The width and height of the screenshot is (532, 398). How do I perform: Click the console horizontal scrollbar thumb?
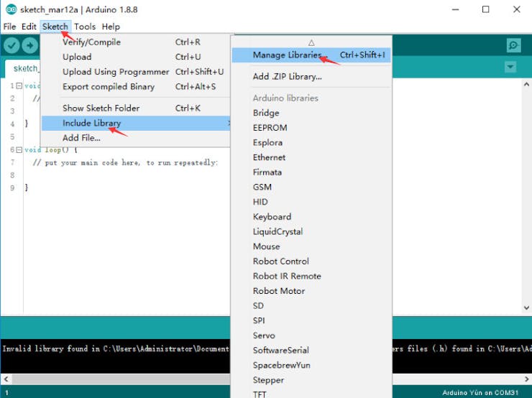pos(121,379)
